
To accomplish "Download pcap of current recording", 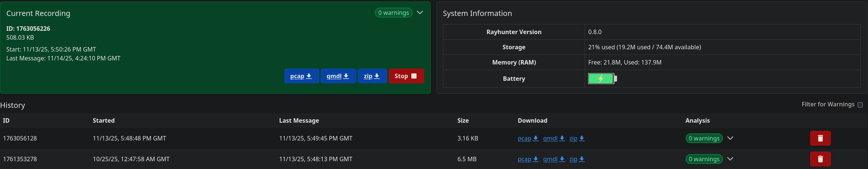I will tap(301, 76).
